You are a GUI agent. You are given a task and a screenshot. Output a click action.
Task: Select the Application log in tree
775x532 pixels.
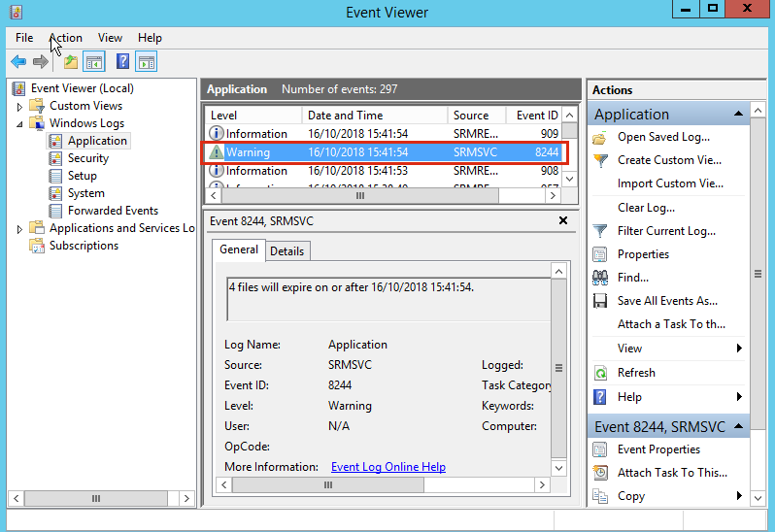[97, 141]
